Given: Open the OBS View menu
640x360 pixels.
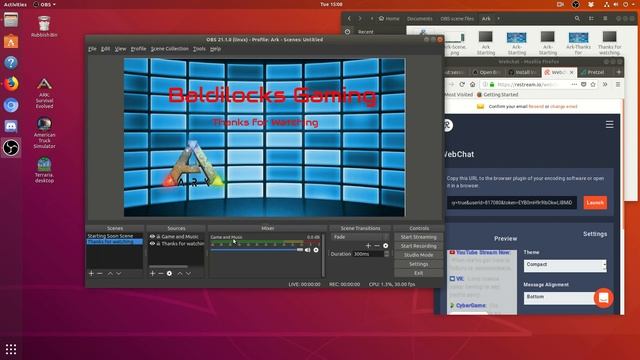Looking at the screenshot, I should [120, 49].
